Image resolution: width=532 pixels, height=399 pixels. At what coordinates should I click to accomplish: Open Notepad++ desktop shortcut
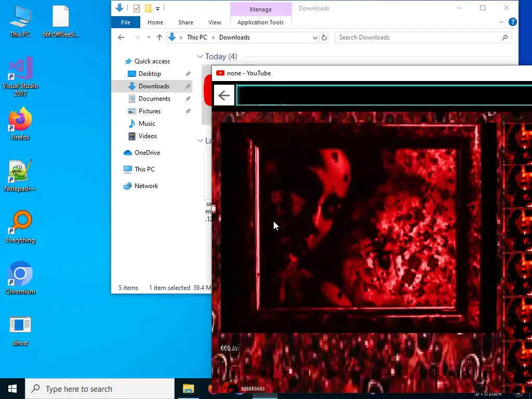click(x=20, y=176)
